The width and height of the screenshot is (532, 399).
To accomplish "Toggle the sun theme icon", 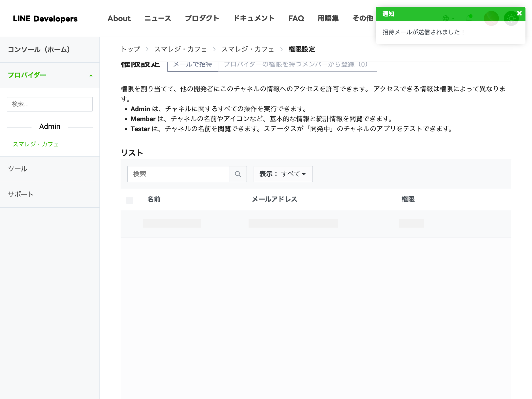I will click(511, 18).
